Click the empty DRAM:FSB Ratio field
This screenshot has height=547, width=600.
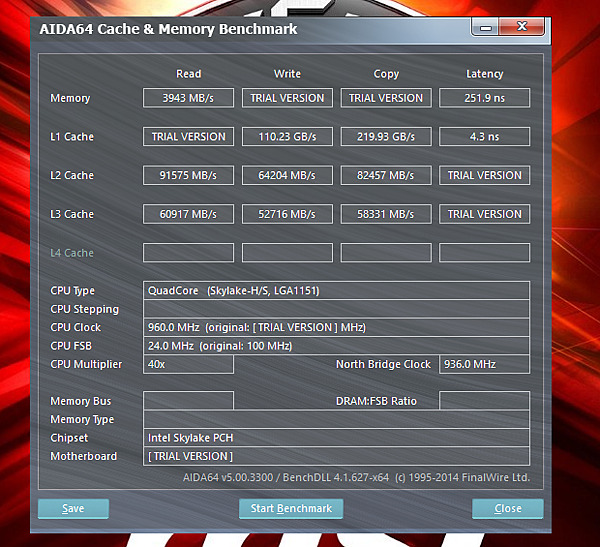[484, 401]
